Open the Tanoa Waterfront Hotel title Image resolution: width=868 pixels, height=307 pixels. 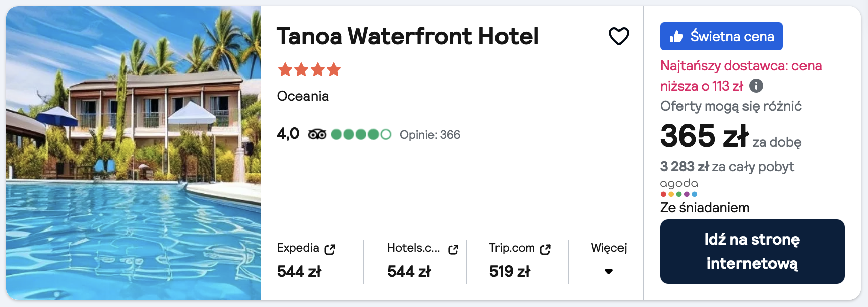[x=407, y=36]
